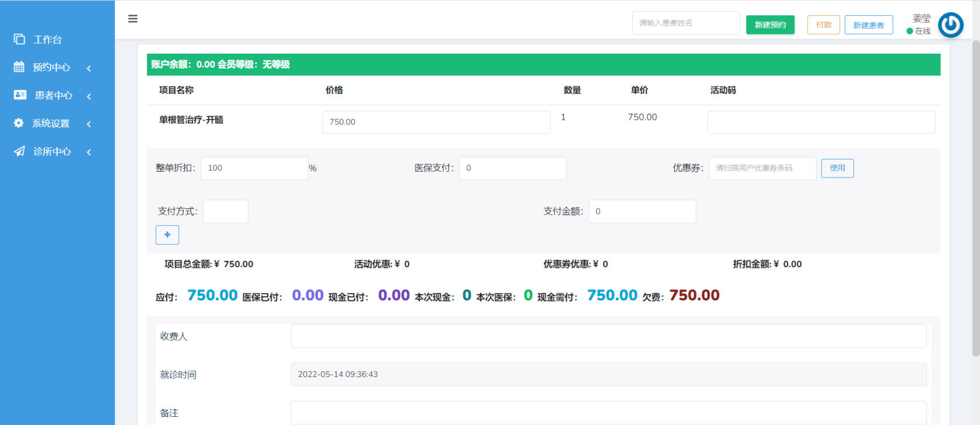Viewport: 980px width, 425px height.
Task: Click the ID card icon beside 患者中心
Action: (x=20, y=95)
